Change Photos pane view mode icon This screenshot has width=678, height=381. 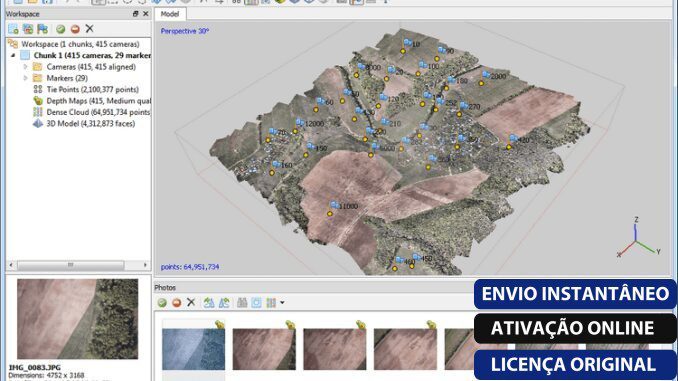(x=271, y=303)
